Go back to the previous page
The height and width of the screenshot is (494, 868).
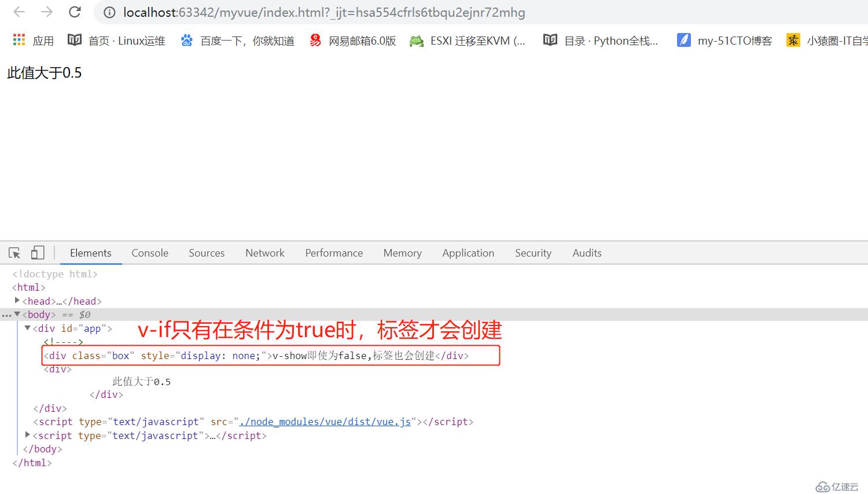point(19,12)
